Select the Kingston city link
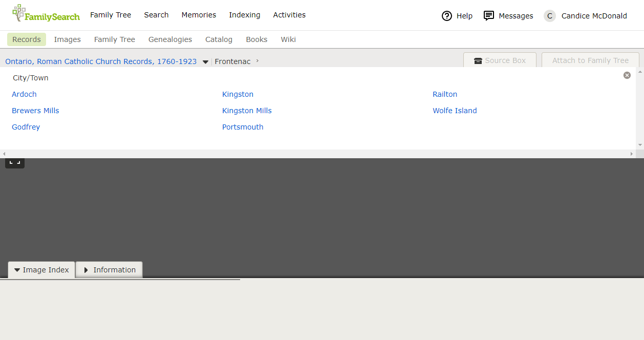The height and width of the screenshot is (340, 644). 238,94
